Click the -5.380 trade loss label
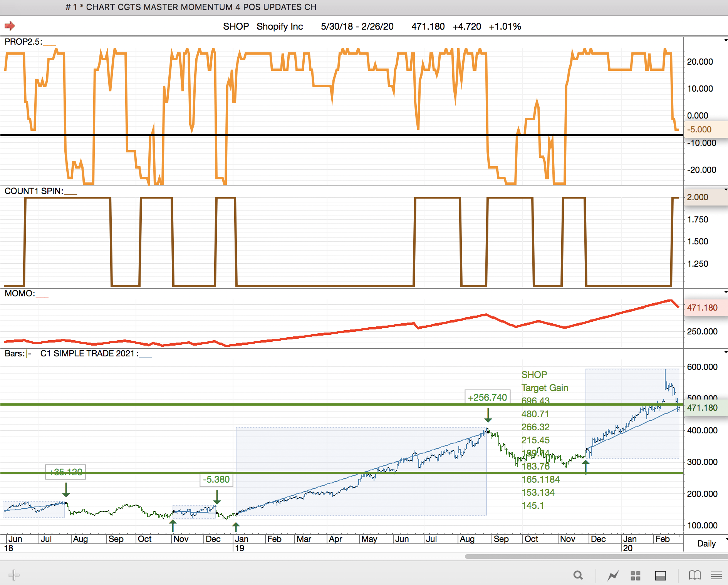Viewport: 728px width, 585px height. [x=216, y=480]
